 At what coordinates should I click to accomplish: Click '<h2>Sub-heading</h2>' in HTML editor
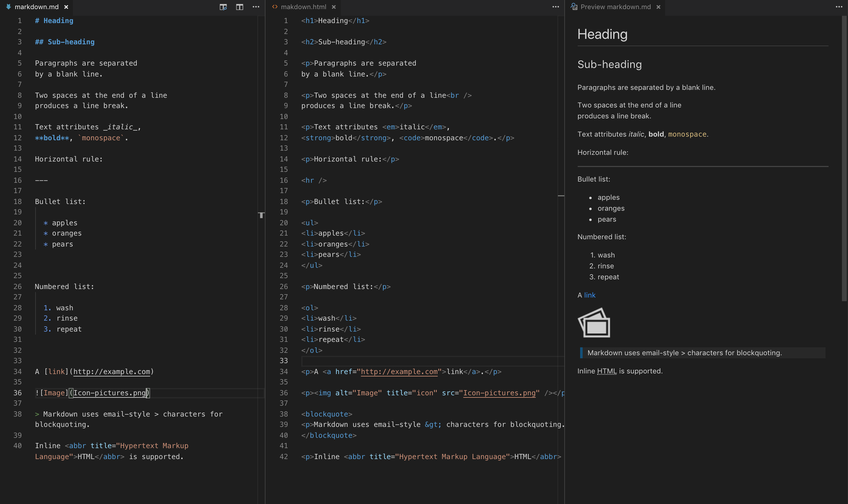[344, 42]
